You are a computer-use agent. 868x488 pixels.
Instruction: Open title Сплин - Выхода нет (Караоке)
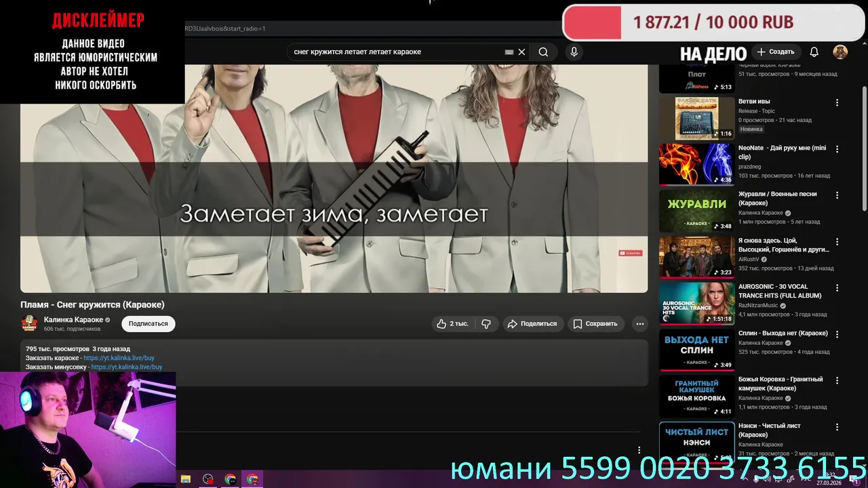click(x=783, y=333)
